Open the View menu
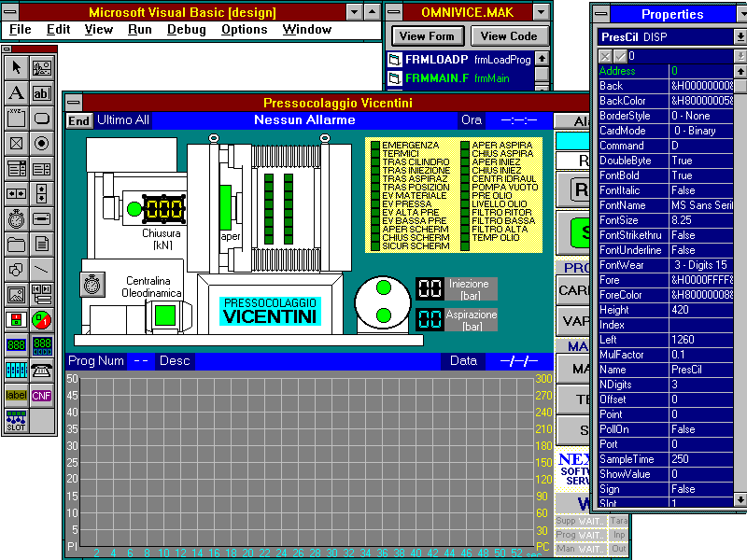This screenshot has width=747, height=560. 99,30
